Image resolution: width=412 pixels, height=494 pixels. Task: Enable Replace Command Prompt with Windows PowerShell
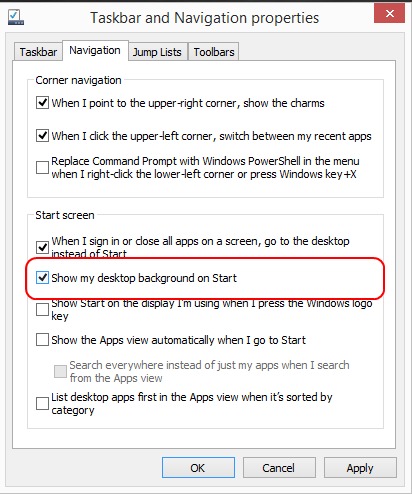(42, 167)
